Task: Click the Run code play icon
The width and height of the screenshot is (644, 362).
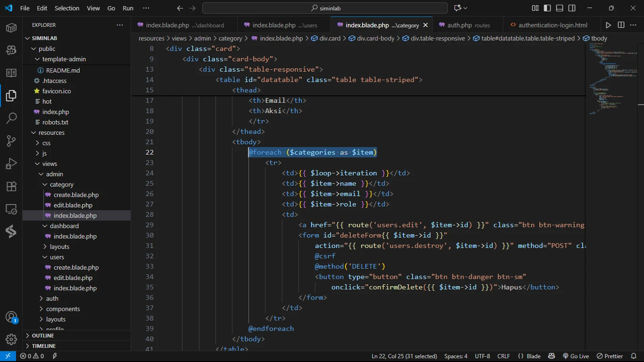Action: click(608, 25)
